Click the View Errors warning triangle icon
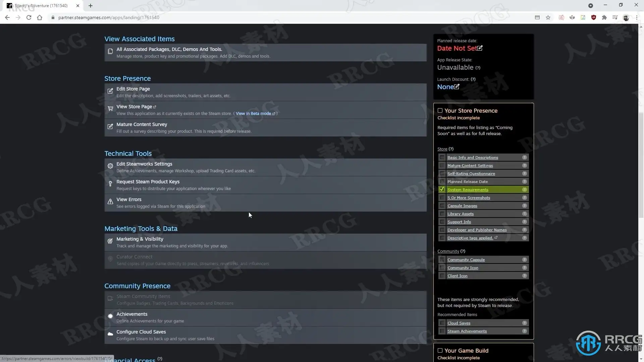The height and width of the screenshot is (362, 644). [x=110, y=202]
